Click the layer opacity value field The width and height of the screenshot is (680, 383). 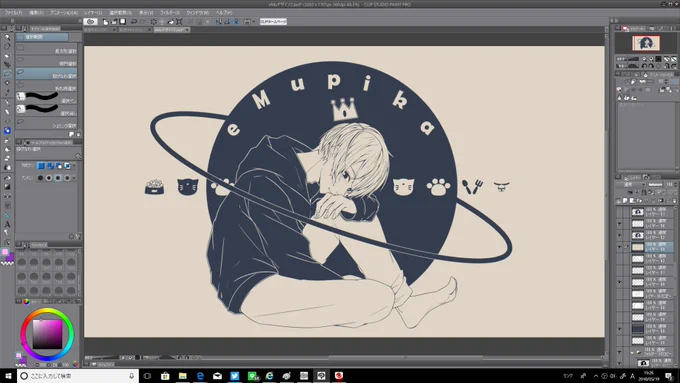click(x=669, y=184)
